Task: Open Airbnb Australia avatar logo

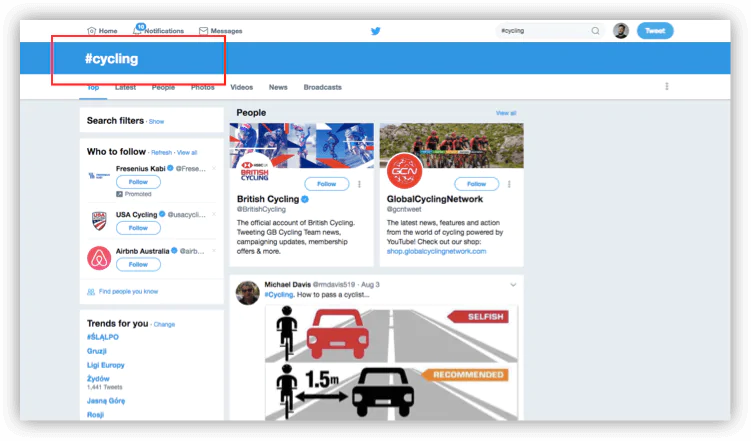Action: (99, 258)
